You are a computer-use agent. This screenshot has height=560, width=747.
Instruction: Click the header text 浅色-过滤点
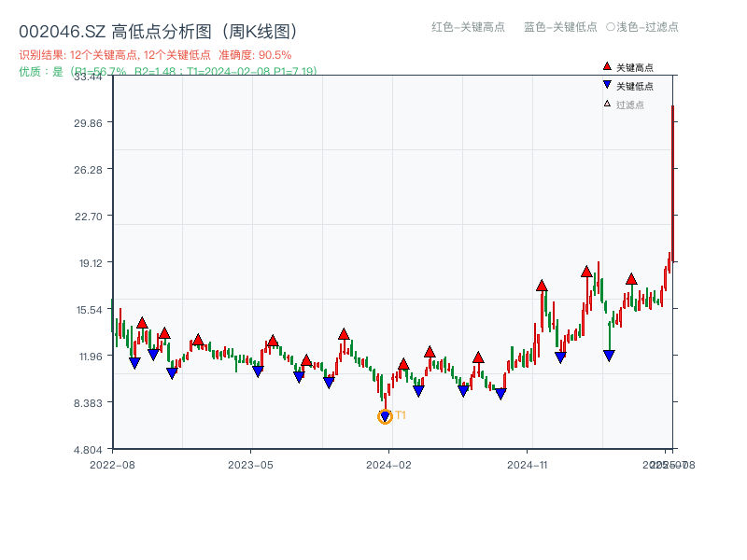coord(642,27)
